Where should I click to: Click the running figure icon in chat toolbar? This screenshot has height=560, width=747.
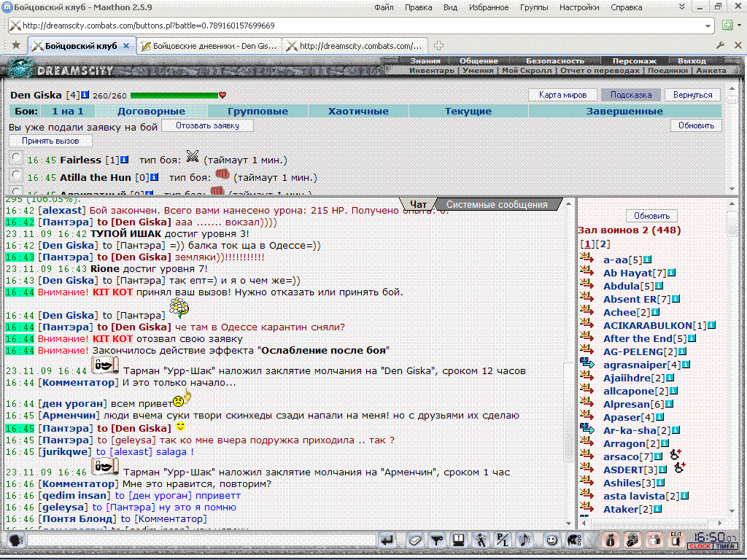pyautogui.click(x=480, y=540)
